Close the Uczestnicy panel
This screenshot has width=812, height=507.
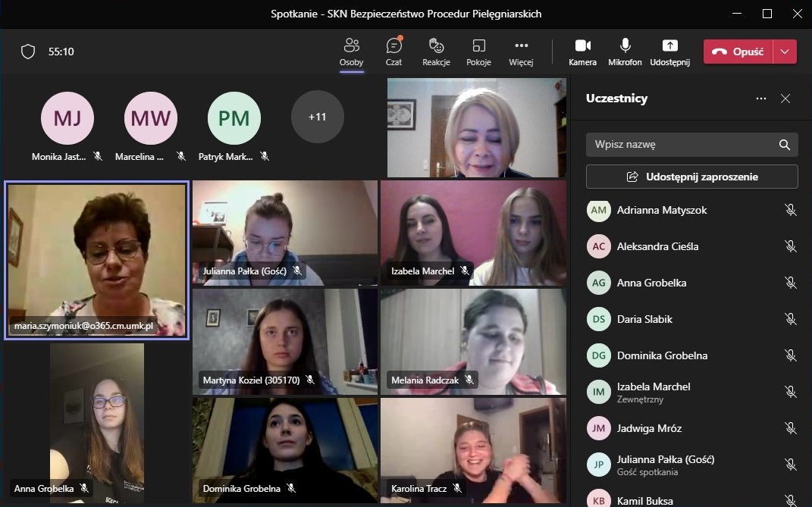785,99
